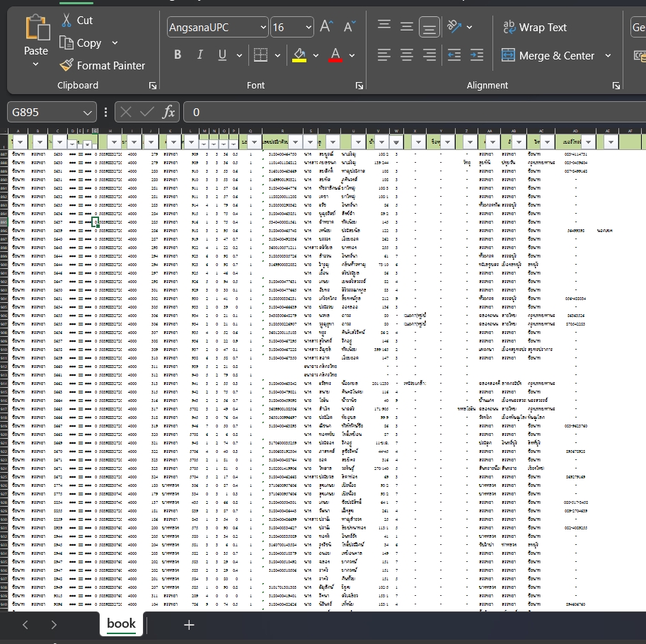This screenshot has height=644, width=646.
Task: Go to the next sheet tab arrow
Action: tap(54, 625)
